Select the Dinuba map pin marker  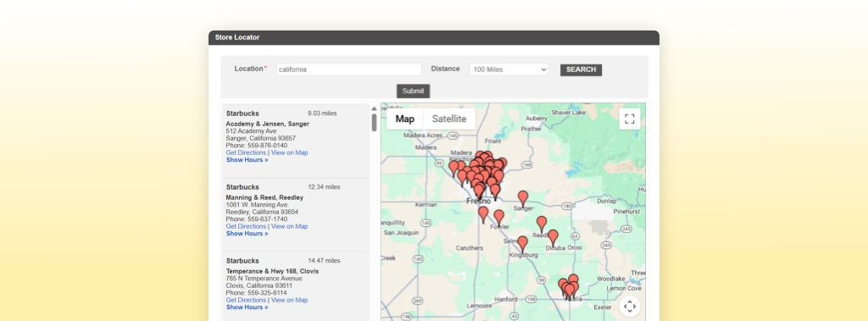pos(553,238)
